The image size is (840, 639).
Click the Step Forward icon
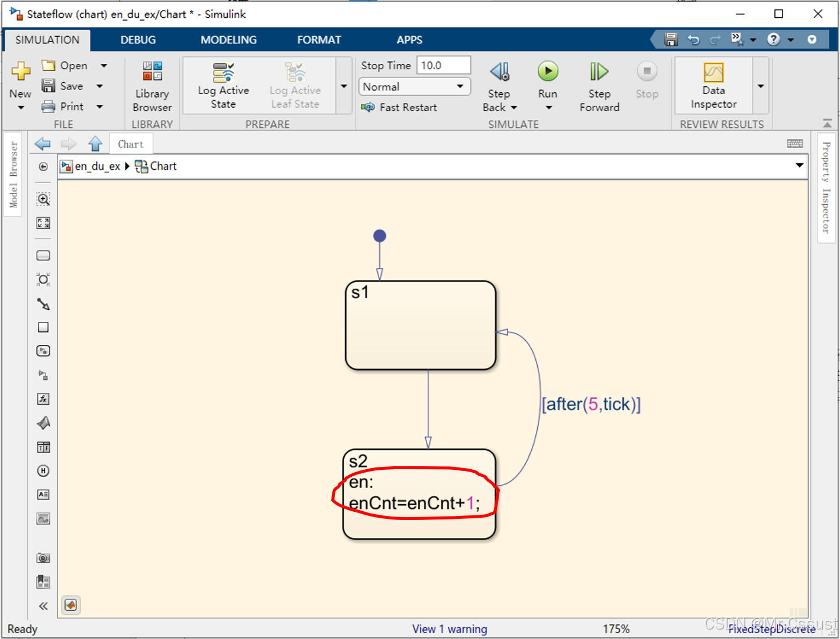click(599, 72)
